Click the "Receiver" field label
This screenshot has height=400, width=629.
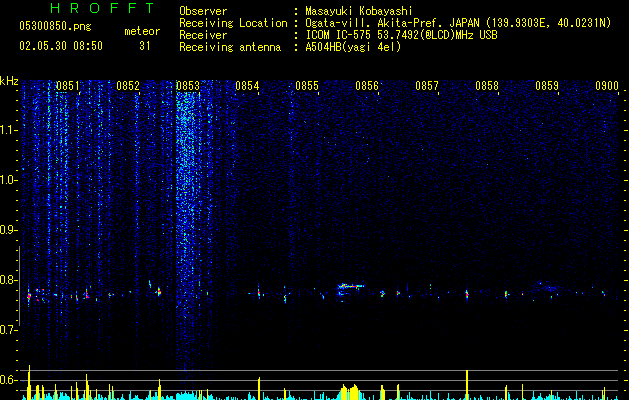203,35
